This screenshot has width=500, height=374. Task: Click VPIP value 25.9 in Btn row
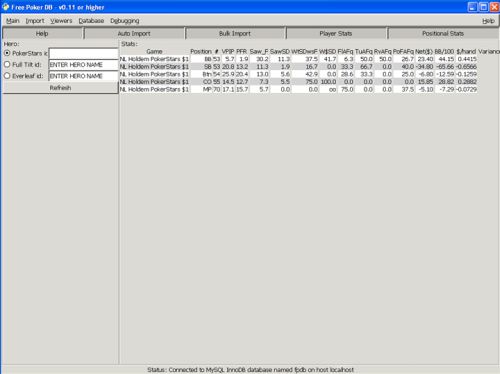228,74
